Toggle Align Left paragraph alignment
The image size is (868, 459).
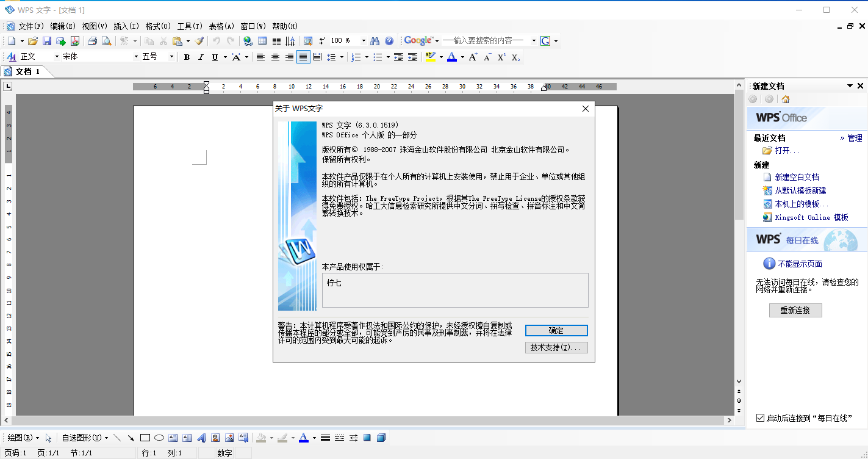click(x=260, y=57)
